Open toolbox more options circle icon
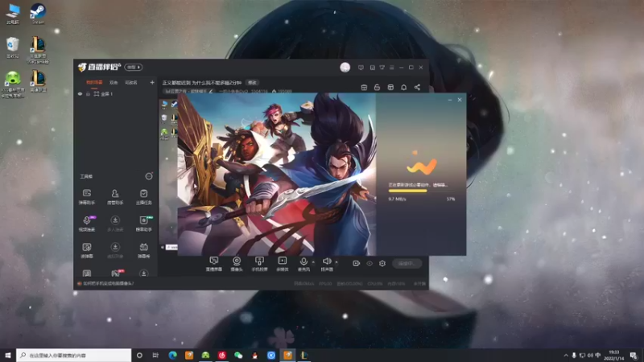The width and height of the screenshot is (644, 362). pyautogui.click(x=149, y=176)
